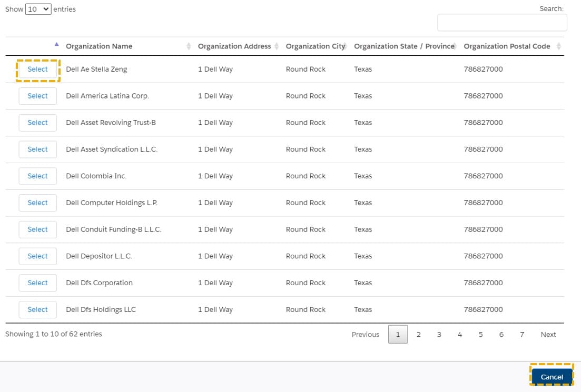Click the Dell Conduit Funding-B L.L.C. name text
The width and height of the screenshot is (581, 392).
(x=113, y=229)
